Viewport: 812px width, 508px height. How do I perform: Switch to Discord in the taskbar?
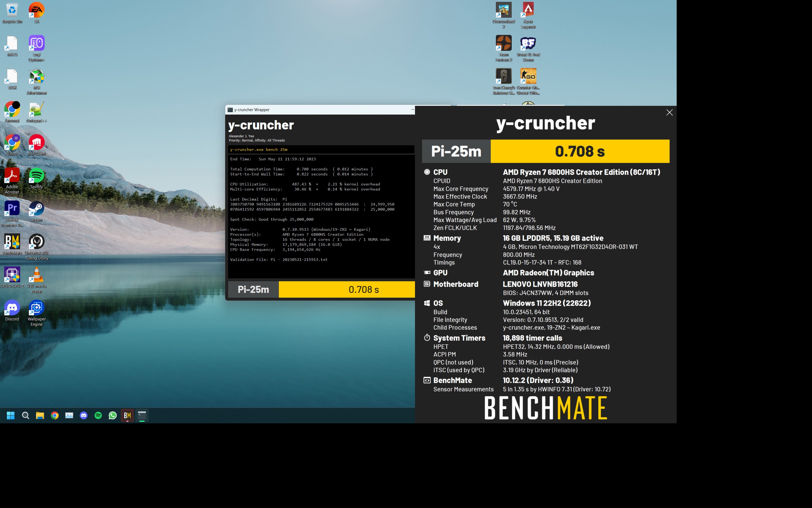point(84,416)
